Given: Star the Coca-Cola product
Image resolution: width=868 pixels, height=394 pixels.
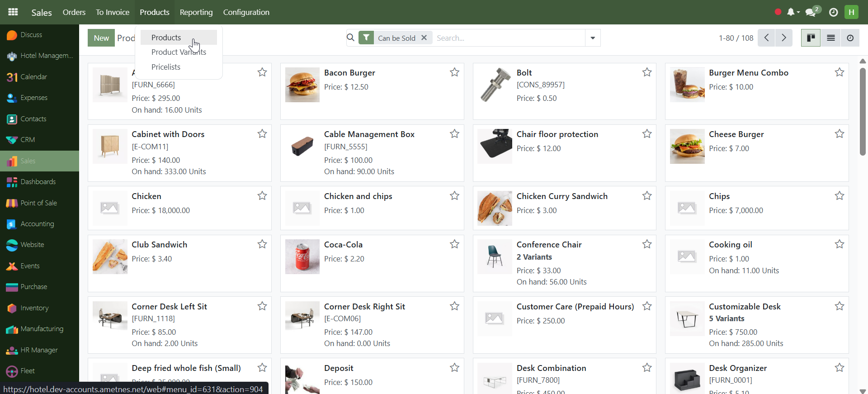Looking at the screenshot, I should pyautogui.click(x=454, y=244).
